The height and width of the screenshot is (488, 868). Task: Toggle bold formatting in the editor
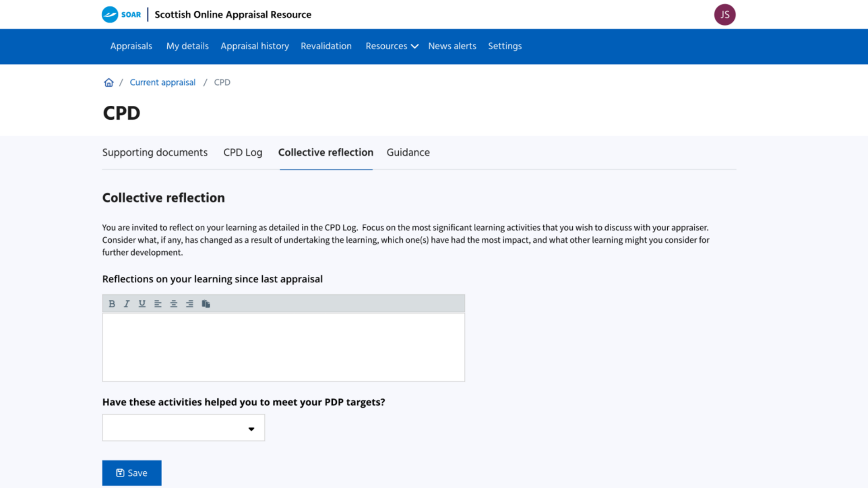112,304
